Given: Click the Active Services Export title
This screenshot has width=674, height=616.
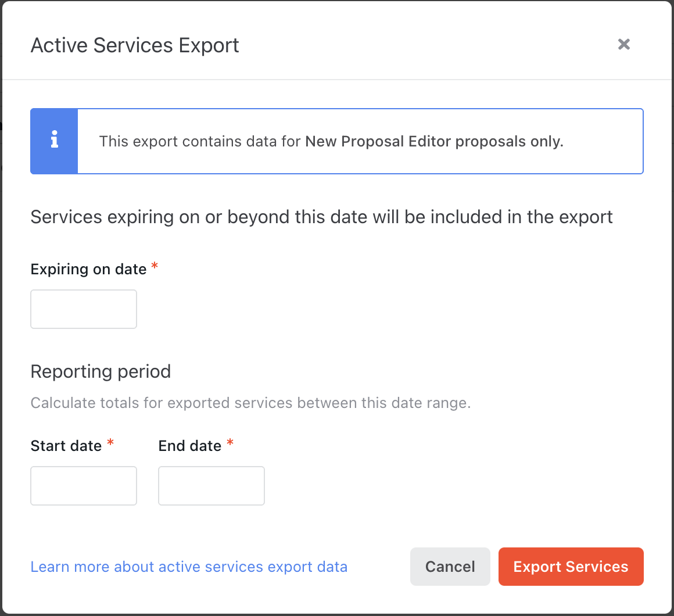Looking at the screenshot, I should click(x=135, y=45).
